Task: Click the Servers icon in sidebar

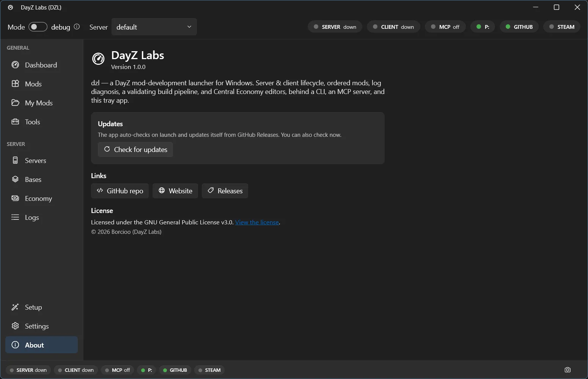Action: [15, 160]
